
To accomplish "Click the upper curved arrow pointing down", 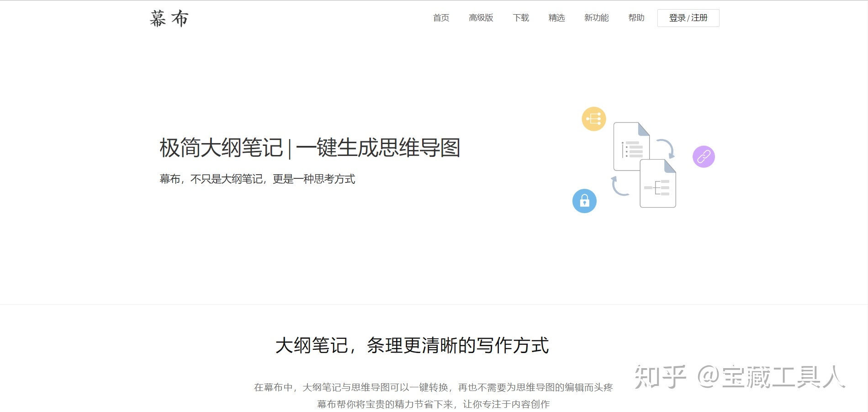I will point(666,148).
